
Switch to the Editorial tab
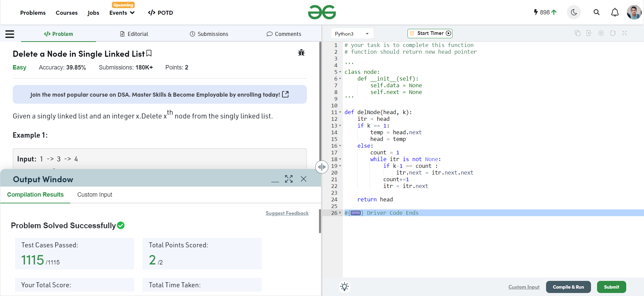[134, 34]
